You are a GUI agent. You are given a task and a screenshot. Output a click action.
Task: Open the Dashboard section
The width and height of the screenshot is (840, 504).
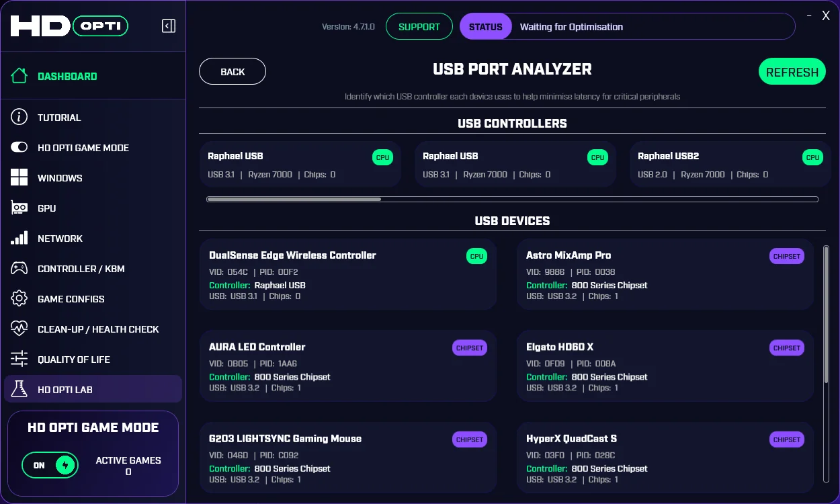point(93,76)
